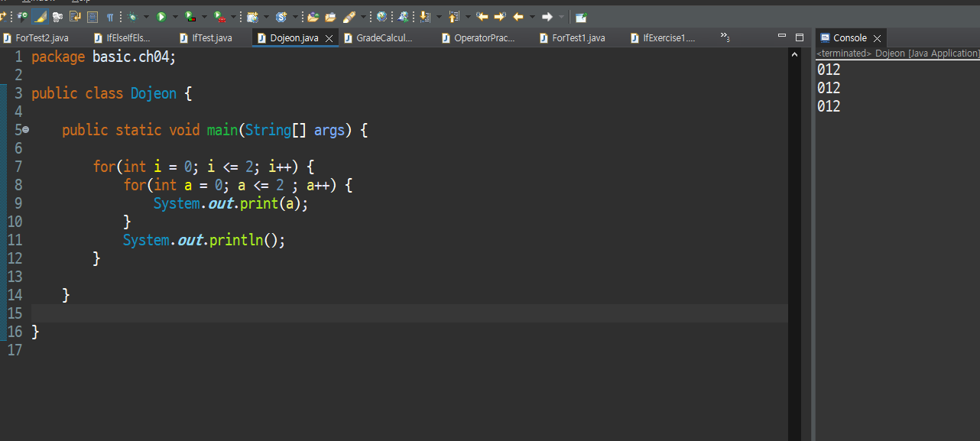Toggle Pin Editor icon in toolbar
The width and height of the screenshot is (980, 441).
click(582, 17)
